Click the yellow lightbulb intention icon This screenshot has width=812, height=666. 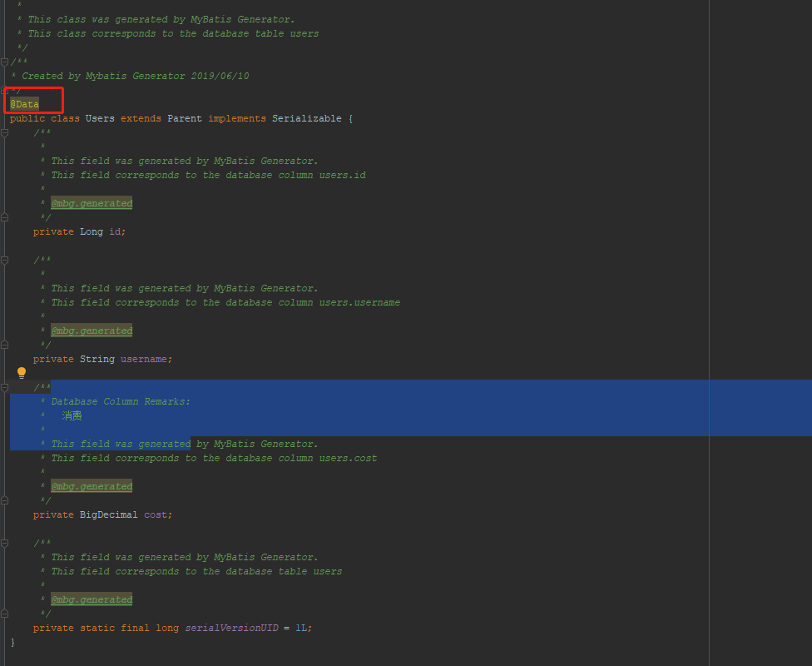(x=22, y=373)
